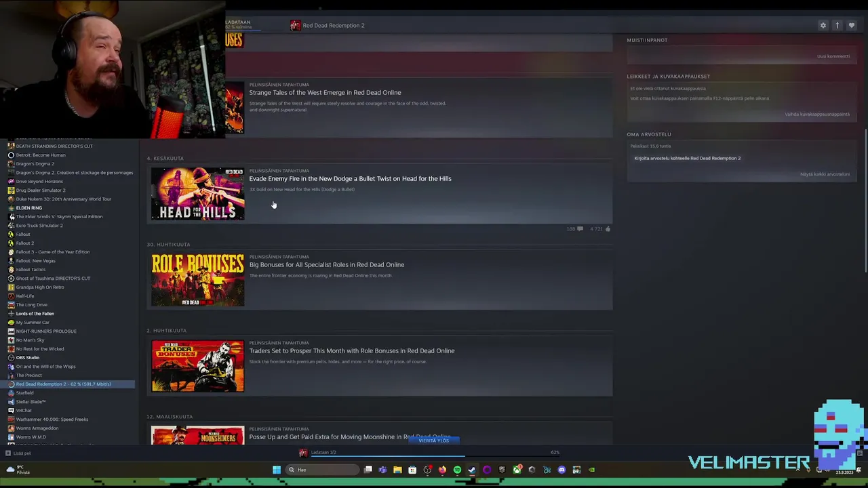
Task: Click Uusi kommentti link under Muistiinpanot
Action: [833, 56]
